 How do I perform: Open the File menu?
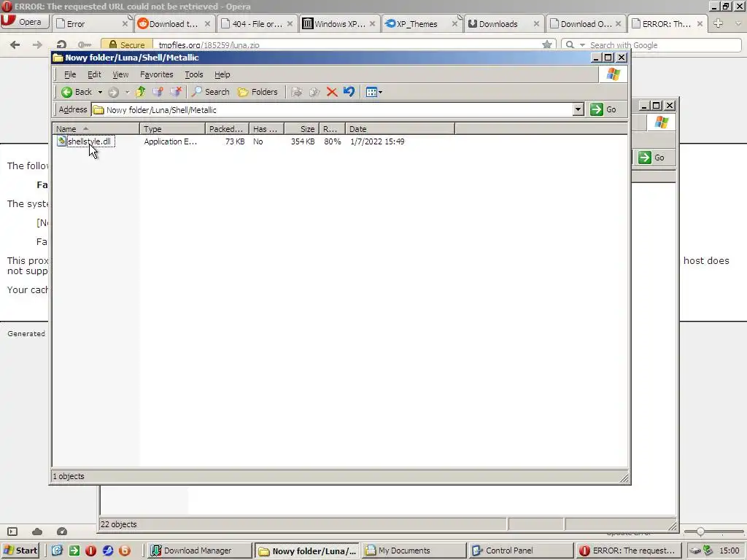(70, 74)
